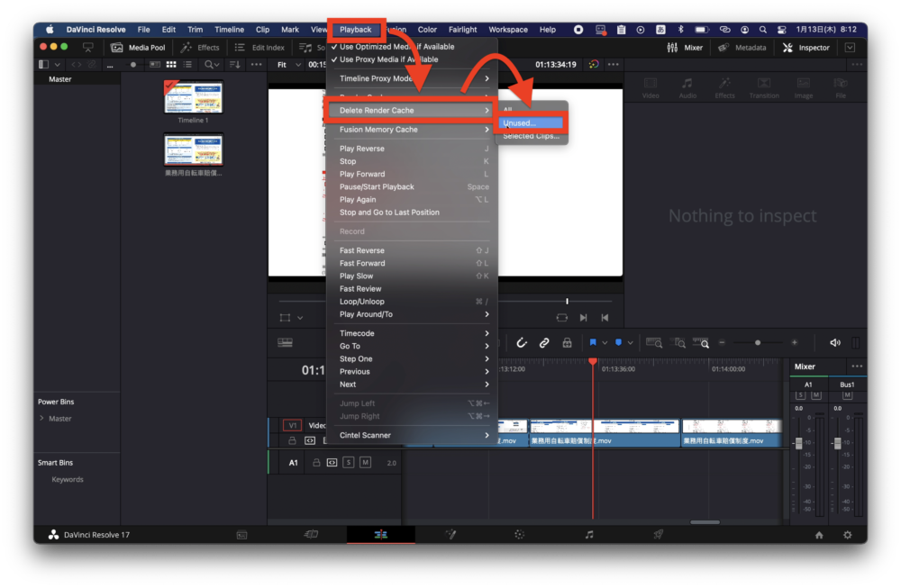Adjust the timeline zoom slider

click(x=758, y=343)
